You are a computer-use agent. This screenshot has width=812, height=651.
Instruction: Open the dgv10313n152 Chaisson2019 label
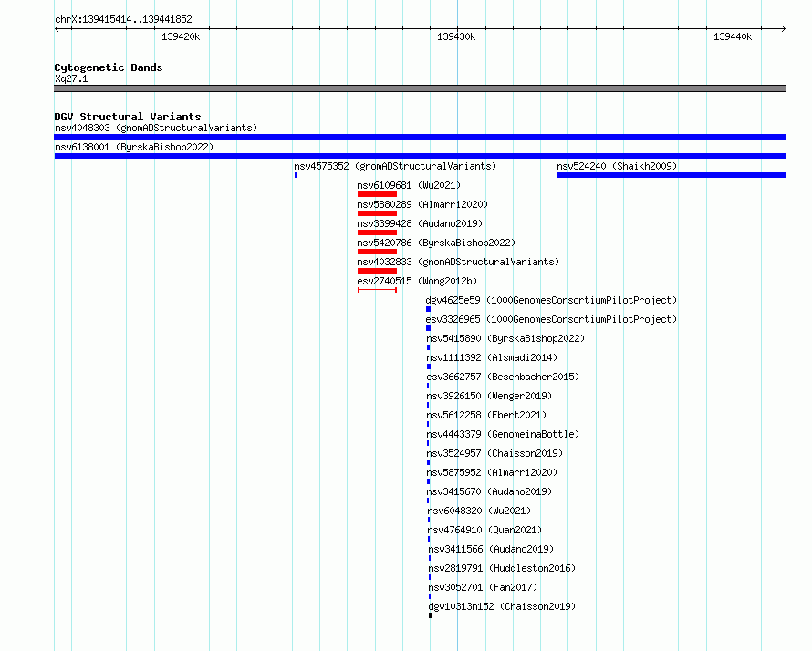pyautogui.click(x=502, y=606)
